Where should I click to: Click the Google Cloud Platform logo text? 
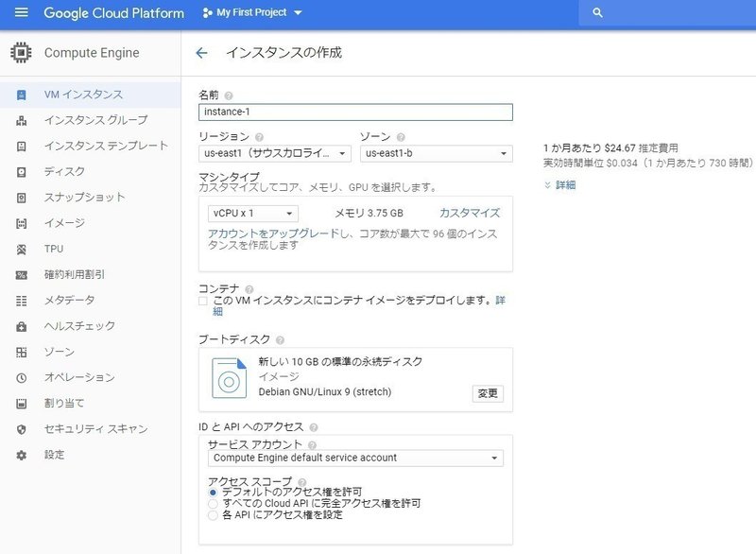[113, 13]
